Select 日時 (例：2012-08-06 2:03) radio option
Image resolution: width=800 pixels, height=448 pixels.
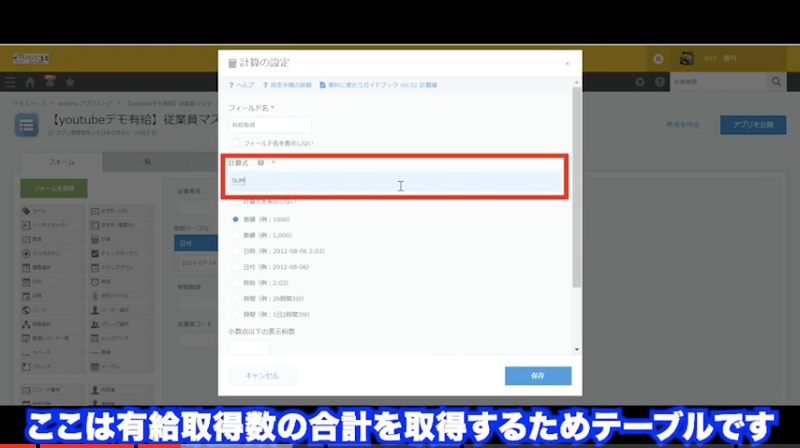236,250
